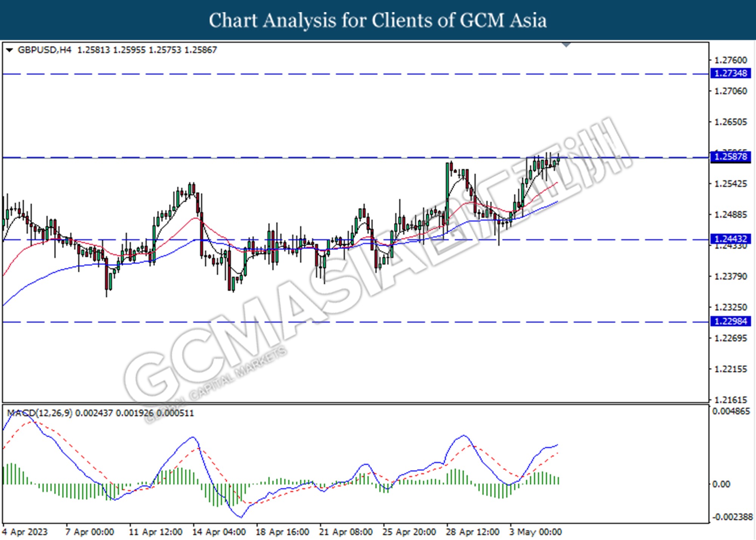
Task: Open the GBPUSD,H4 chart dropdown arrow
Action: tap(10, 50)
